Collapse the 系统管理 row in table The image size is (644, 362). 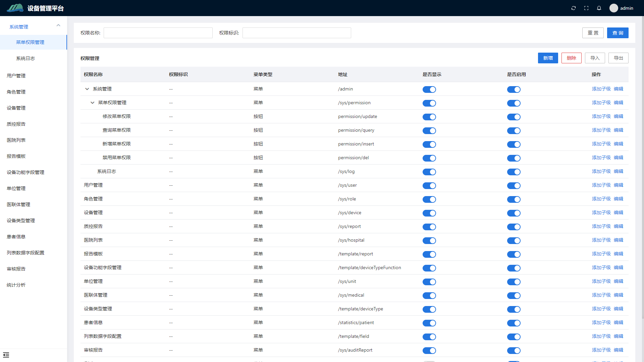click(87, 89)
